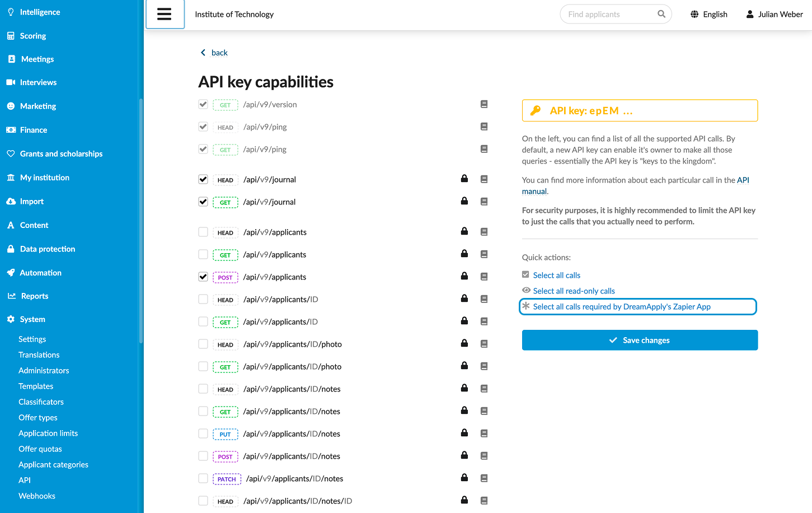Click lock icon for HEAD /api/v9/journal
The image size is (812, 513).
pos(464,179)
